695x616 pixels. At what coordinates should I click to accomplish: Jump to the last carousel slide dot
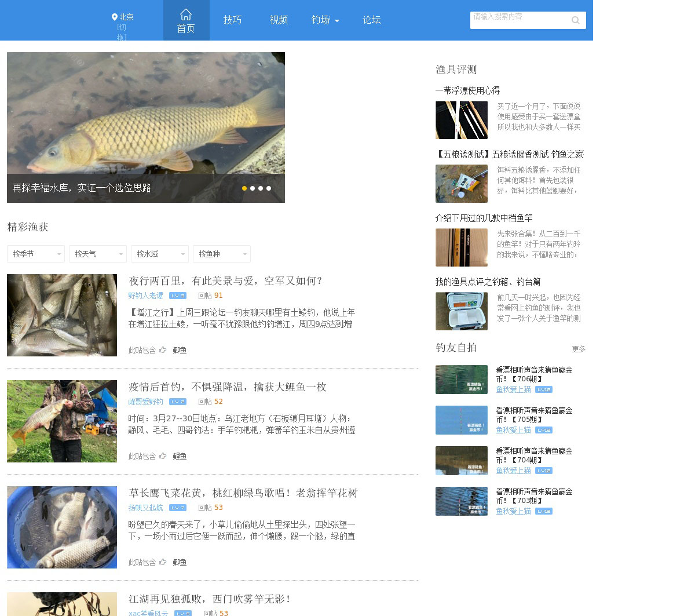click(269, 188)
